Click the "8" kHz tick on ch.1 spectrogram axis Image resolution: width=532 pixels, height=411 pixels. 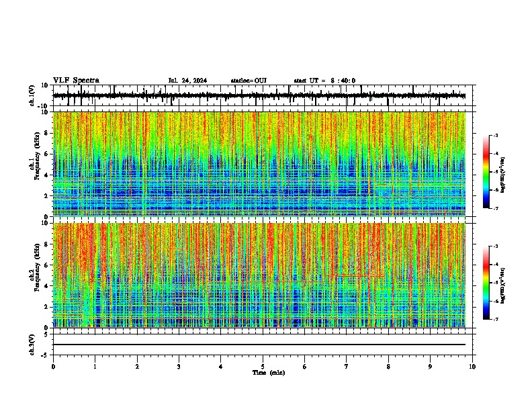pos(46,133)
